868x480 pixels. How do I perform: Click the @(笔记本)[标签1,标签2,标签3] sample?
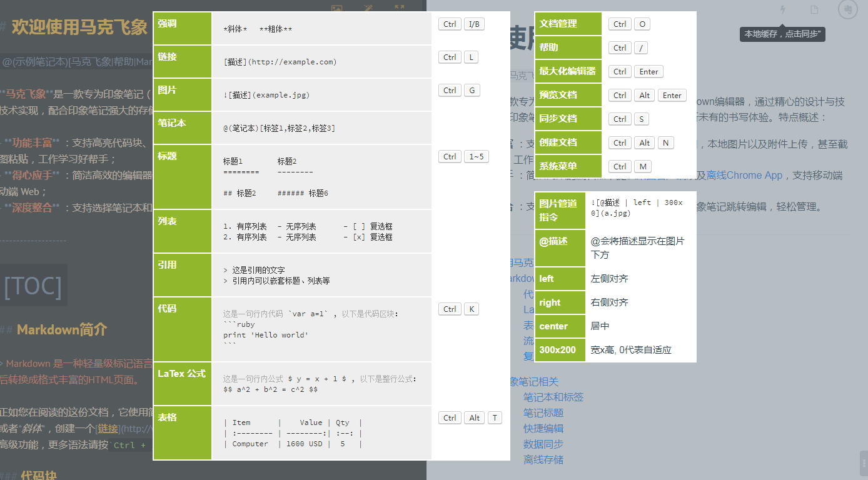click(279, 128)
